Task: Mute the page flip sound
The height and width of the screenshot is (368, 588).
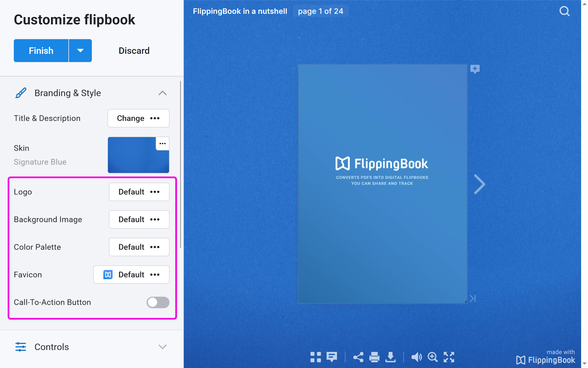Action: [x=416, y=357]
